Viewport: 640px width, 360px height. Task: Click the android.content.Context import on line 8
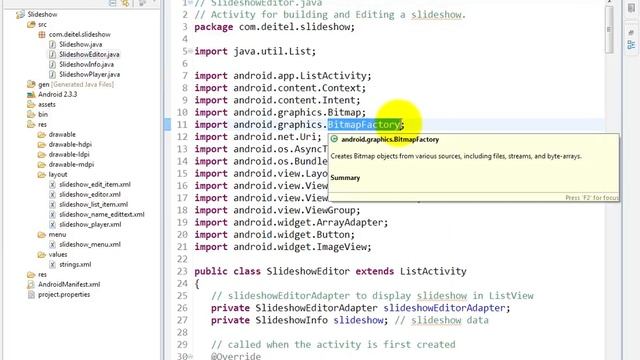pos(280,88)
